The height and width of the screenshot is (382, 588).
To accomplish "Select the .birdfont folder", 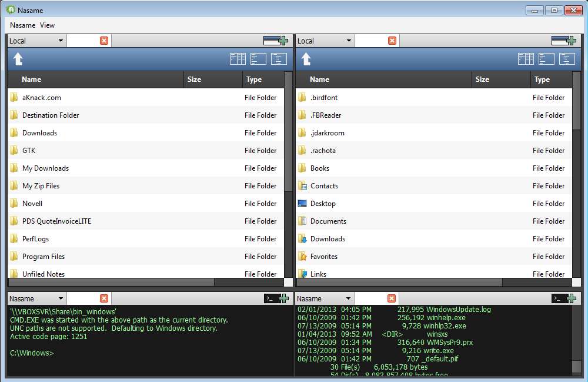I will (x=434, y=98).
